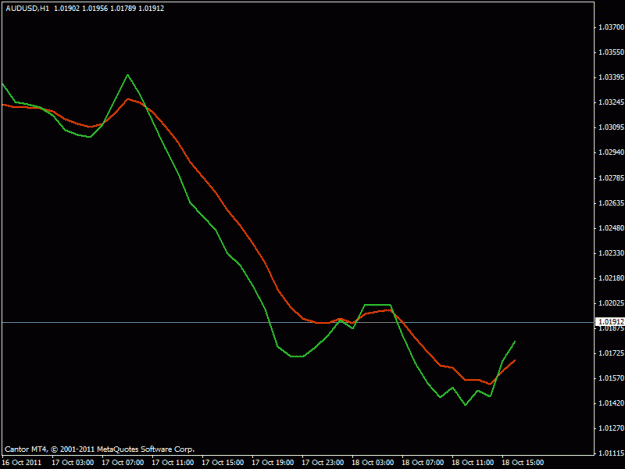The width and height of the screenshot is (625, 469).
Task: Click the 1.01115 price scale label
Action: click(x=611, y=453)
